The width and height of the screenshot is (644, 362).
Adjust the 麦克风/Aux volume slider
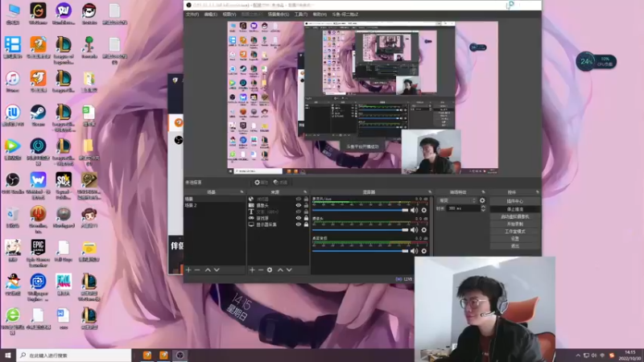(x=360, y=210)
